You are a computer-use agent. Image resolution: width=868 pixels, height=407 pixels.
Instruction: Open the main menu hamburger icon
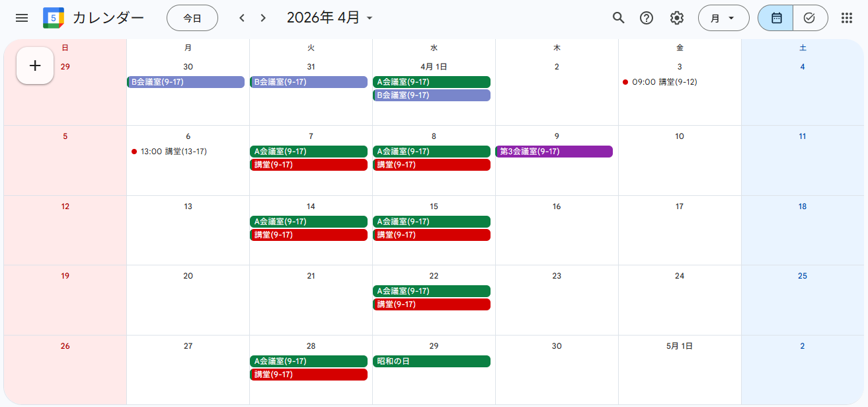pyautogui.click(x=22, y=18)
